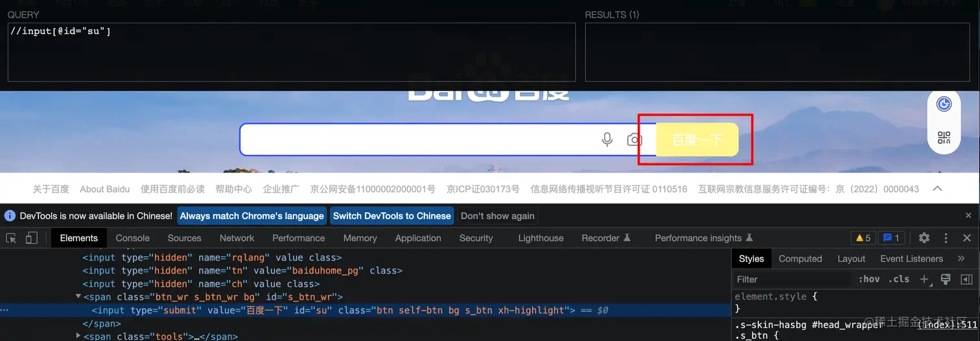Open the 信息网络传播视听节目许可证 0110516 link

[x=609, y=189]
